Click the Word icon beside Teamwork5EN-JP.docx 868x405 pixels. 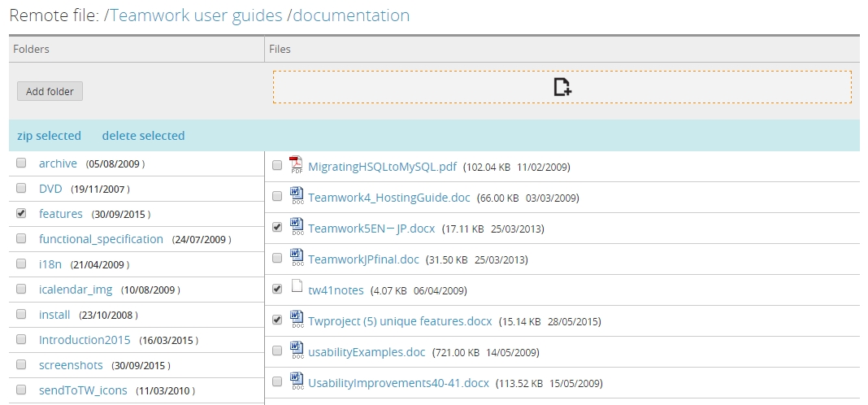(296, 228)
